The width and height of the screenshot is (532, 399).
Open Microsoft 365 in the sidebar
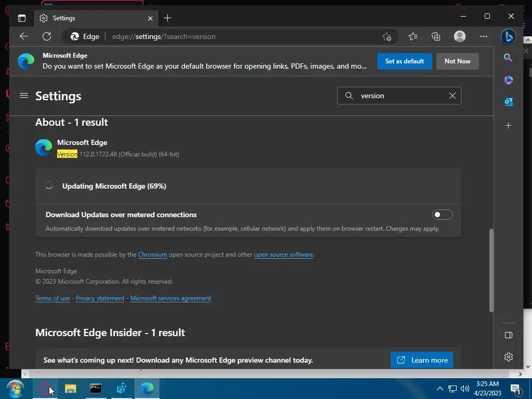coord(508,80)
